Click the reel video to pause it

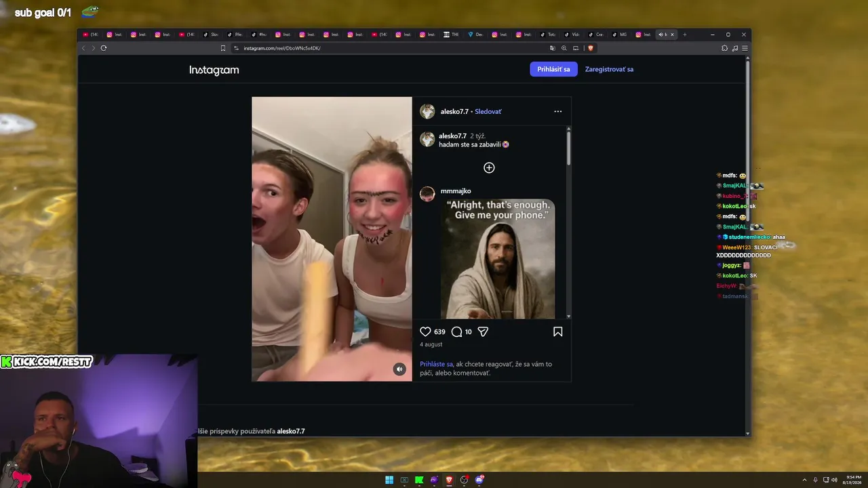(332, 239)
